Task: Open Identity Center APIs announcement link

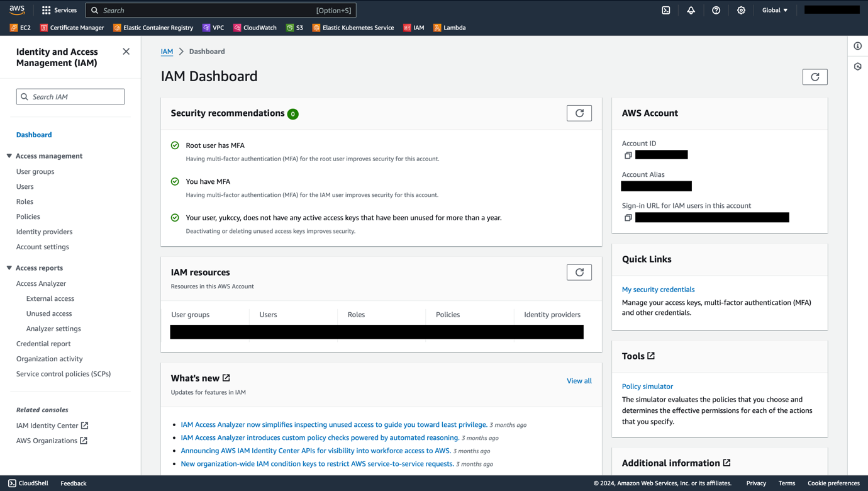Action: coord(316,451)
